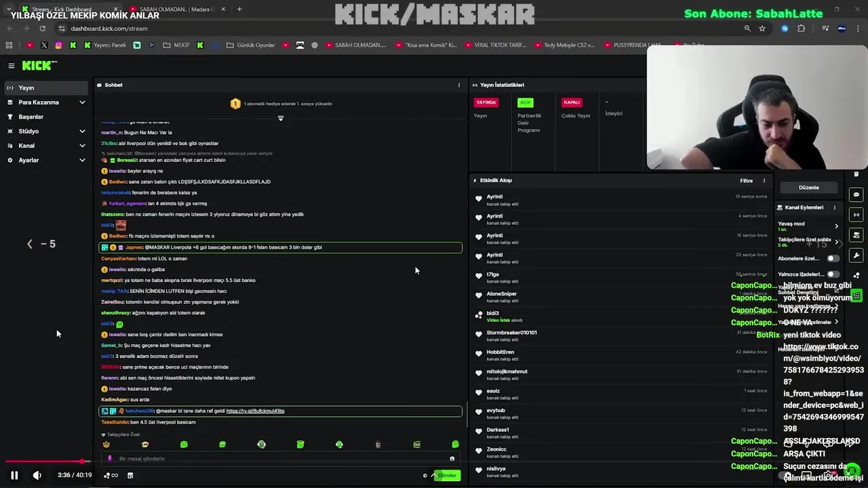Open chat options three-dot menu
This screenshot has height=488, width=868.
pyautogui.click(x=459, y=85)
